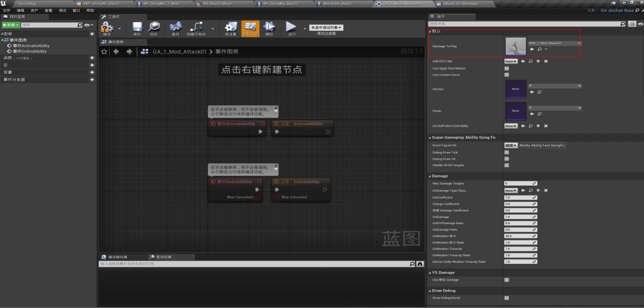Use selected asset arrow for Montage To Play
This screenshot has height=308, width=644.
point(532,49)
